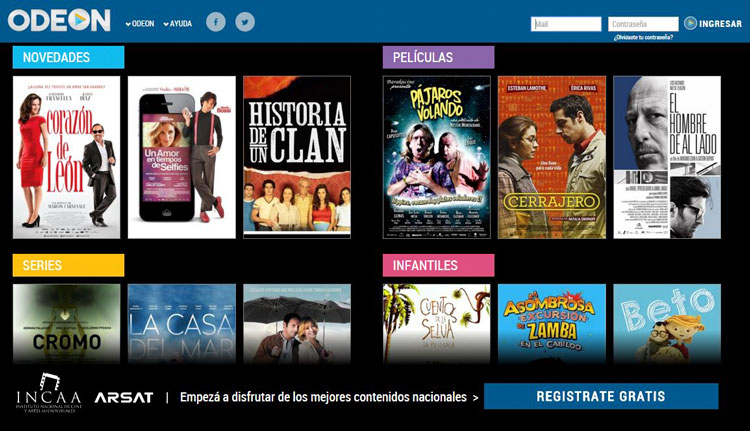Focus the Mail input field
Screen dimensions: 750x431
(x=566, y=24)
